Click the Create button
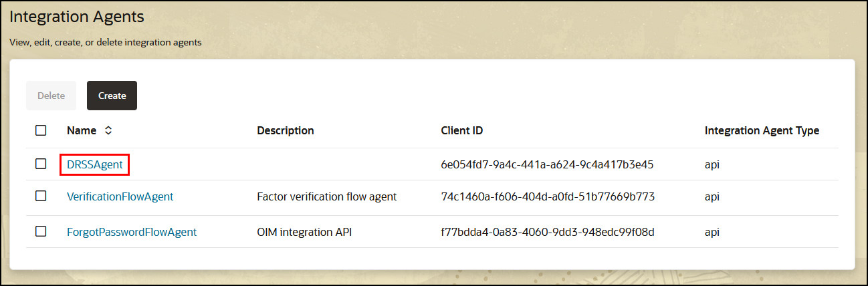 pyautogui.click(x=112, y=96)
